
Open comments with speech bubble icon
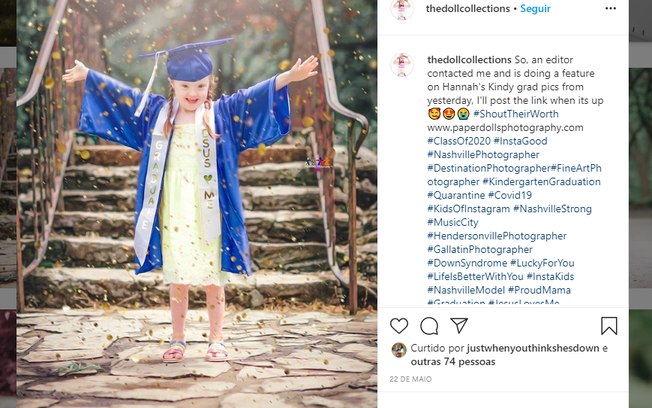pyautogui.click(x=429, y=326)
